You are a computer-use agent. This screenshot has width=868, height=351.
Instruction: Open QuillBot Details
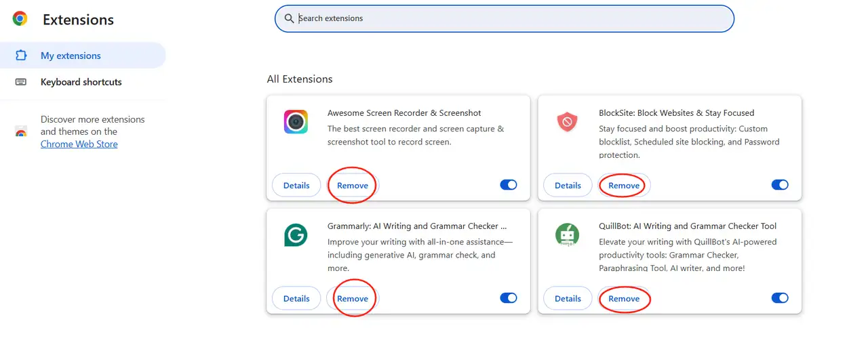pos(568,298)
